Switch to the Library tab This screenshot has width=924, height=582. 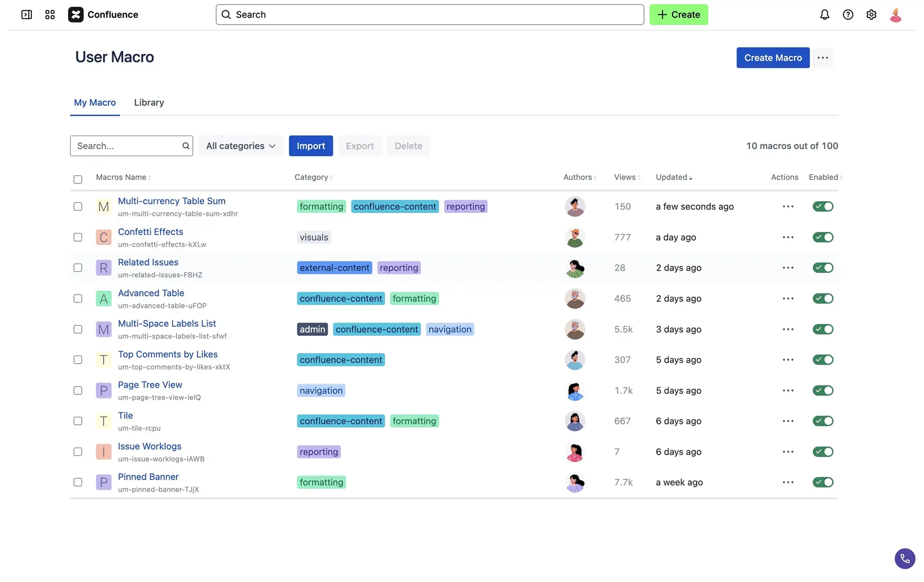pos(149,102)
